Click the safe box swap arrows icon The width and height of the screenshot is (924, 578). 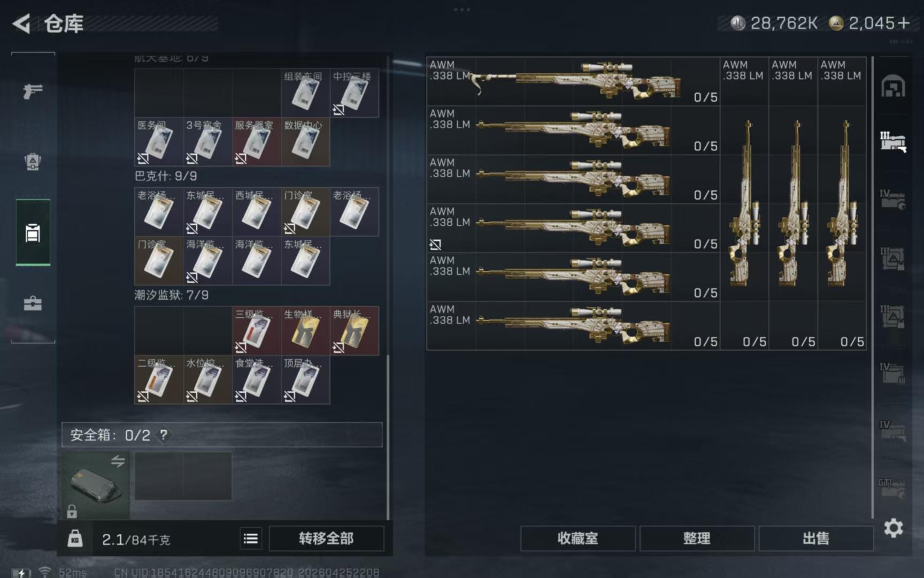coord(118,461)
